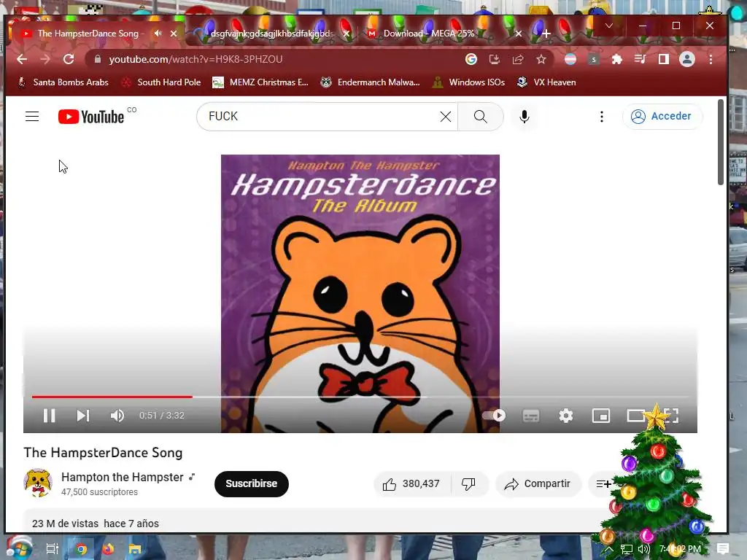Open the Hampton the Hampster channel name link
The width and height of the screenshot is (747, 560).
(x=123, y=477)
